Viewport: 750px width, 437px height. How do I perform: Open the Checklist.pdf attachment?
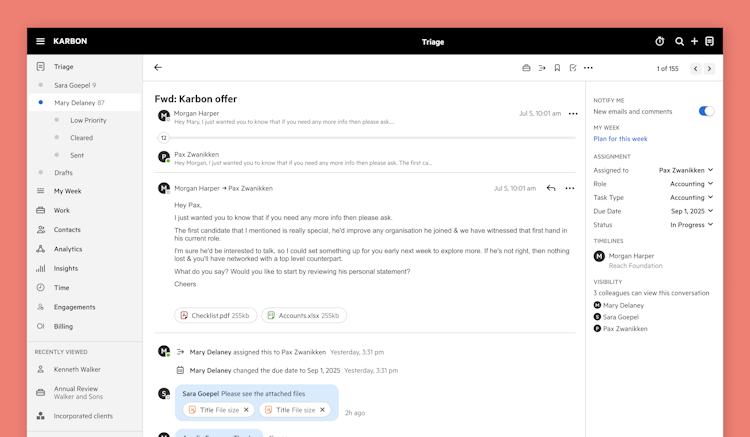[x=209, y=315]
